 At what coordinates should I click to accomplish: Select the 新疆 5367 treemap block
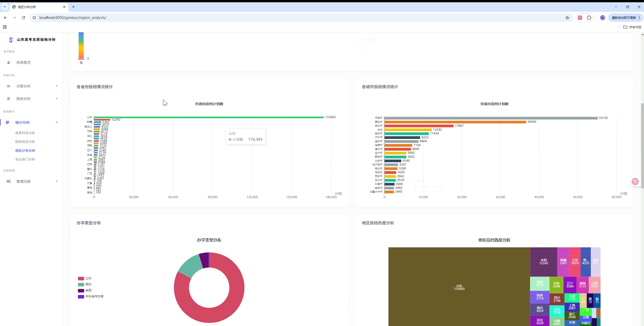tap(563, 262)
